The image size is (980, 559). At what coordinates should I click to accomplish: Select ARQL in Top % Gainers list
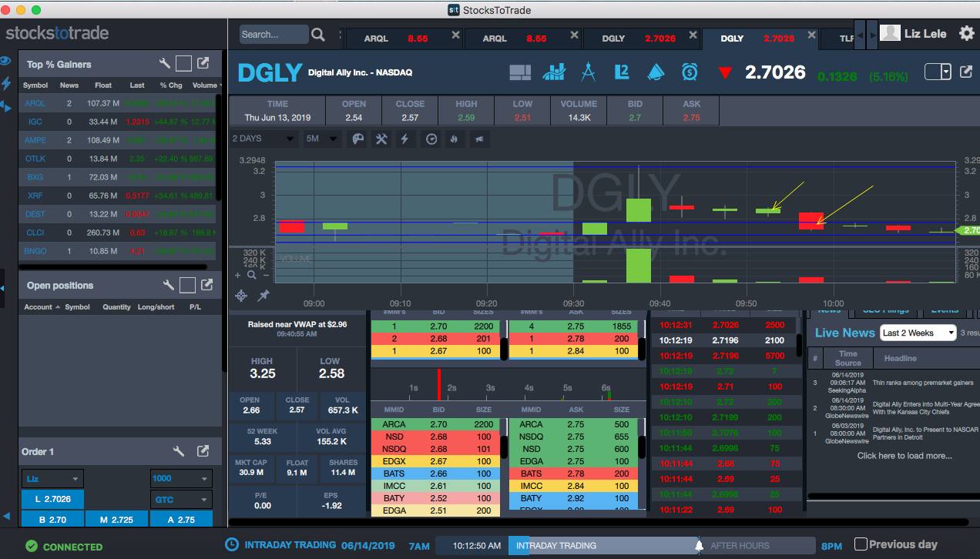[x=35, y=103]
